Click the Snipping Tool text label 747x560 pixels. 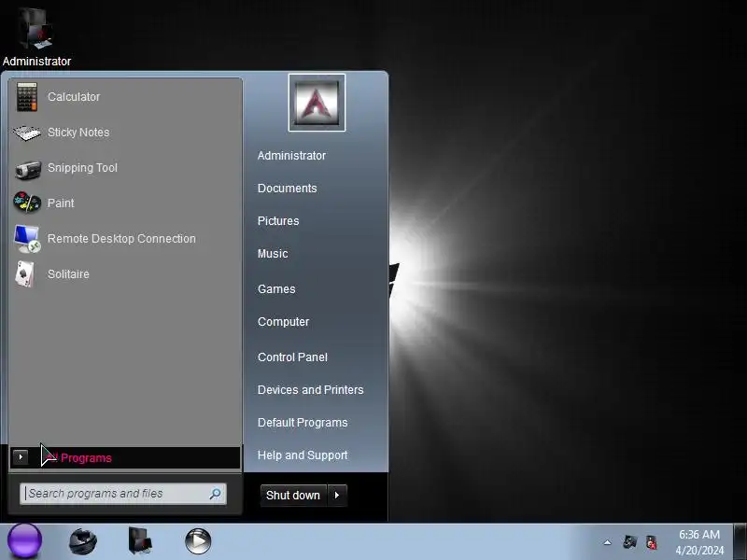(82, 168)
